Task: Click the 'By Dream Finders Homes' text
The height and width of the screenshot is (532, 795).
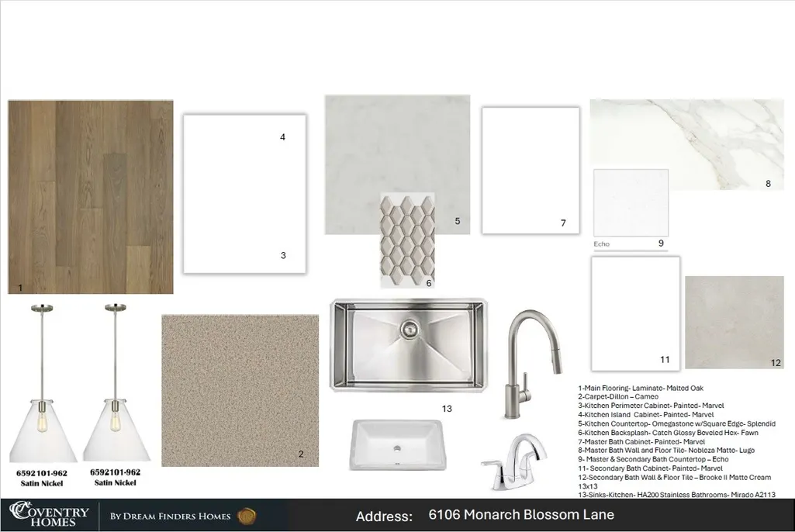Action: (171, 516)
